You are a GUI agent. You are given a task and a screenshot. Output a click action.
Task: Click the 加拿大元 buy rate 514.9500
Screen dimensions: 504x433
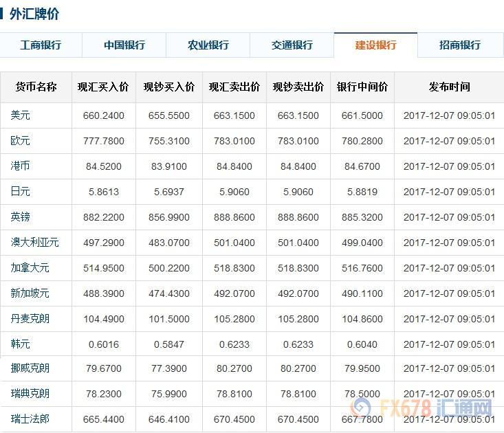point(104,268)
